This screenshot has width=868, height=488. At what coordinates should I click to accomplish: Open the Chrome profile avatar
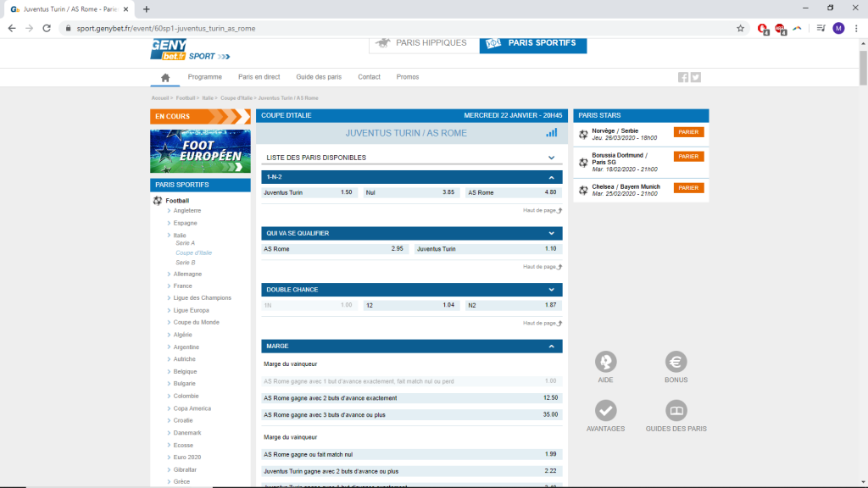coord(838,28)
